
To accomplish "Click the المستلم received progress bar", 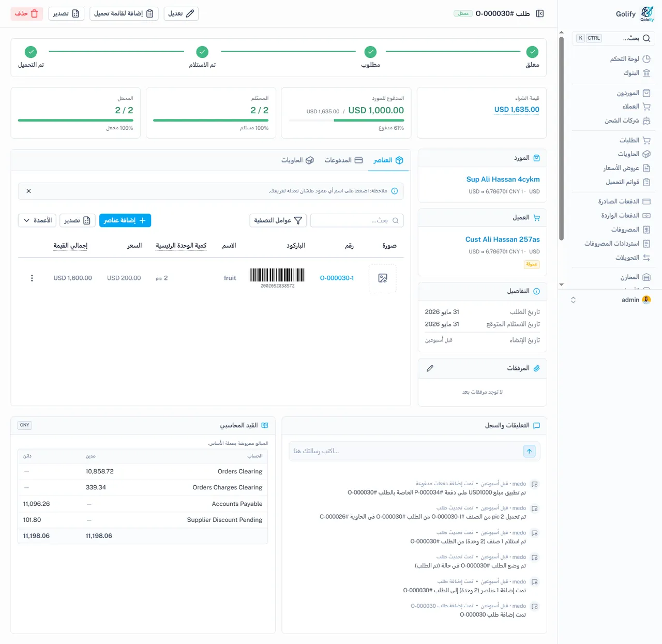I will point(210,121).
